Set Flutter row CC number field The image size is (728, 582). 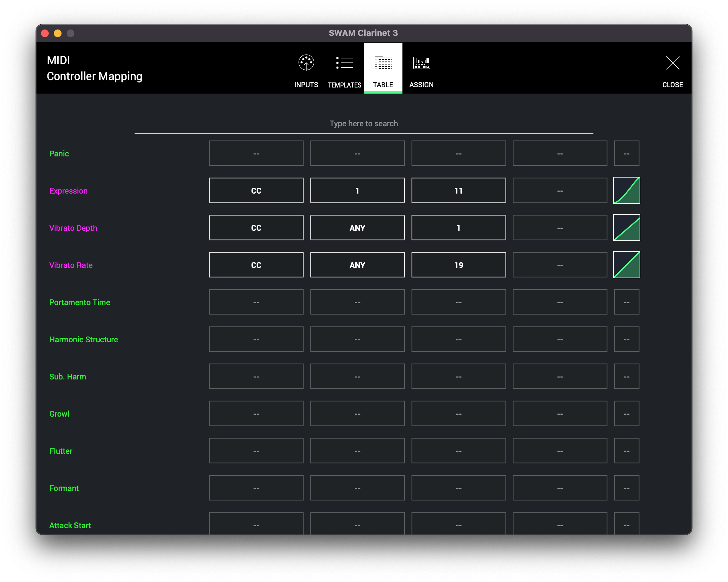[459, 451]
